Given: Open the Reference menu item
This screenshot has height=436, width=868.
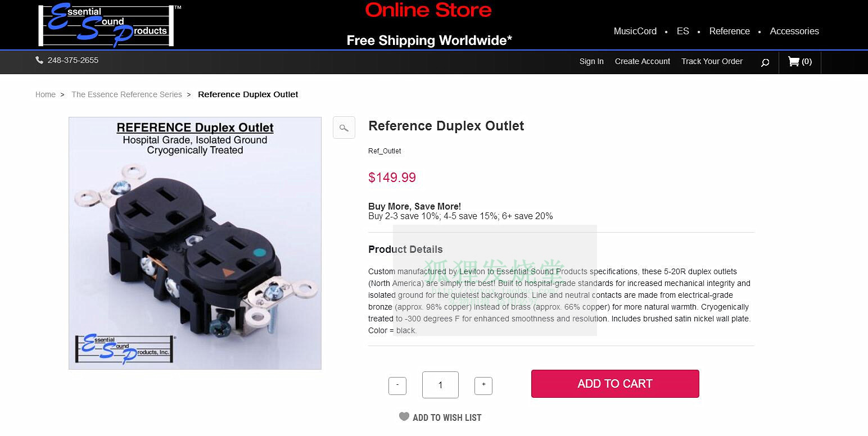Looking at the screenshot, I should pyautogui.click(x=730, y=31).
